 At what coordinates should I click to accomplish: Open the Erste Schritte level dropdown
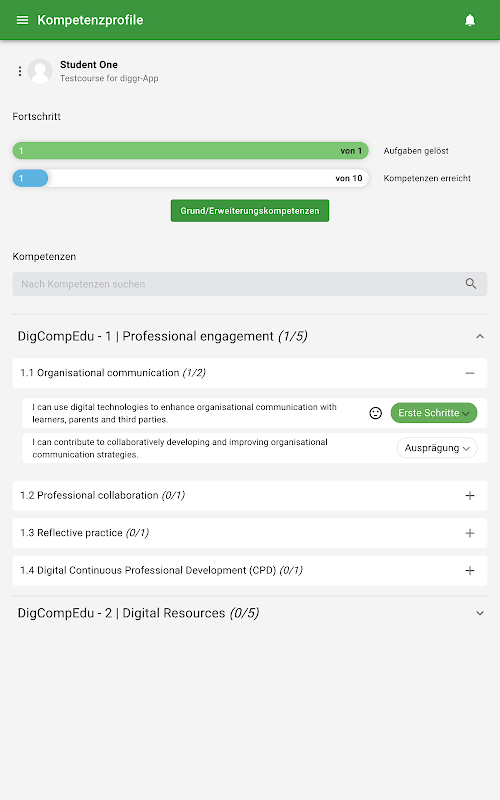(x=434, y=413)
